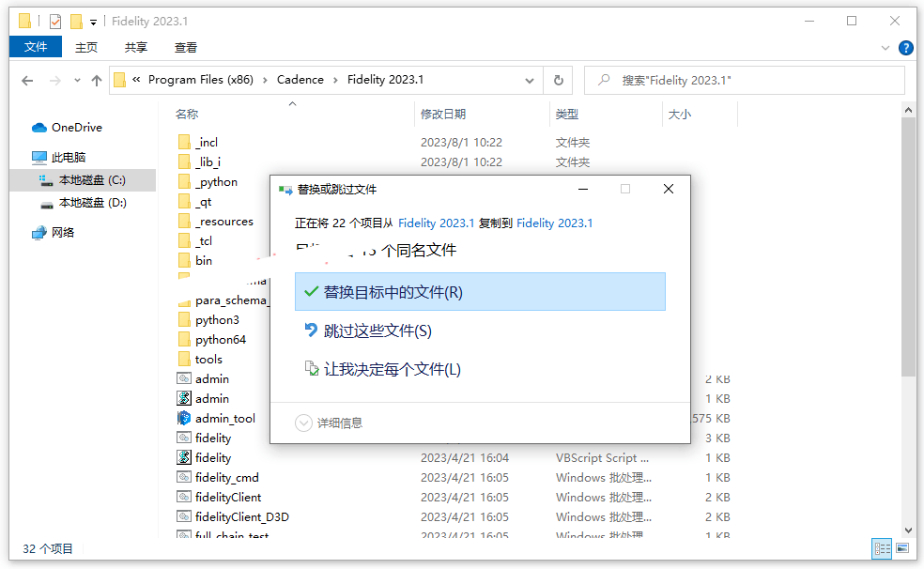
Task: Click the scrollbar up arrow
Action: tap(908, 110)
